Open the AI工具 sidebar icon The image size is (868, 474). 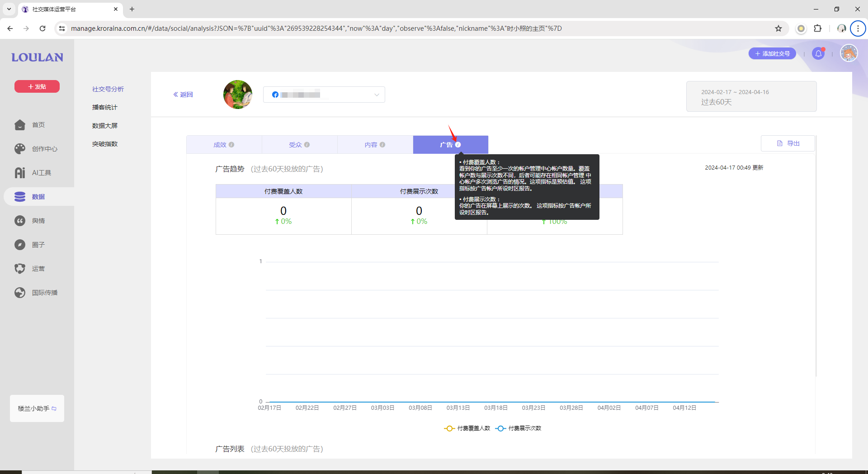(x=20, y=173)
